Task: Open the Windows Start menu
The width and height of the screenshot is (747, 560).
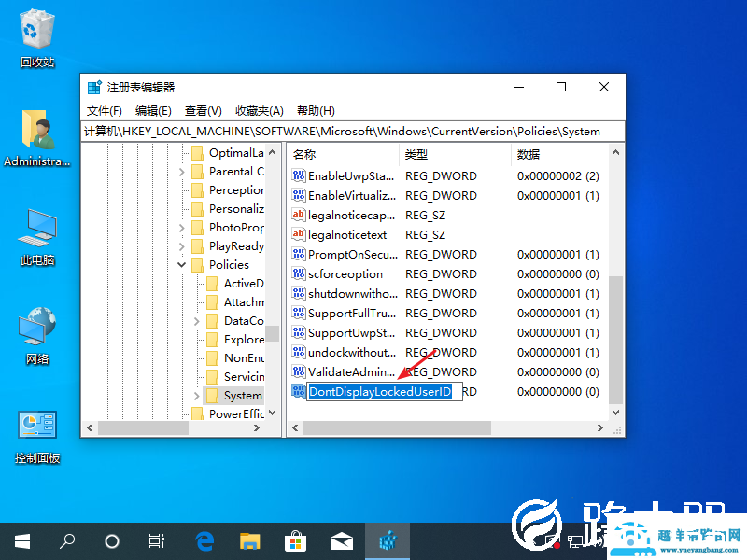Action: [22, 541]
